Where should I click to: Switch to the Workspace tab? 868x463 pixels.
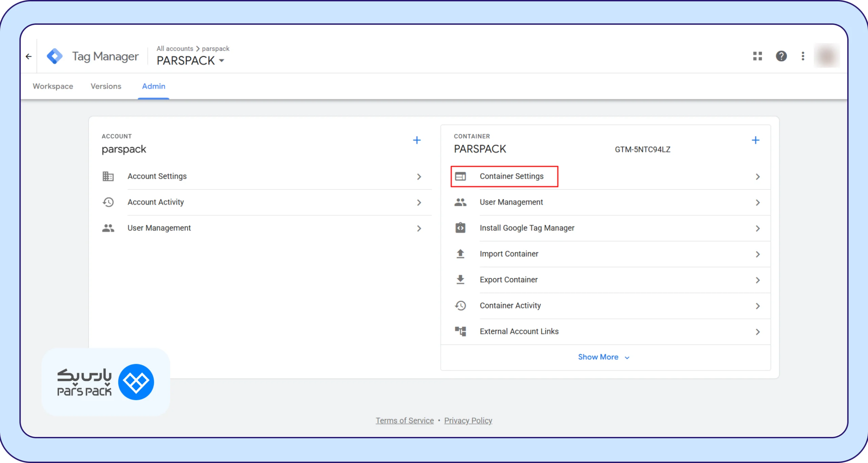[53, 86]
